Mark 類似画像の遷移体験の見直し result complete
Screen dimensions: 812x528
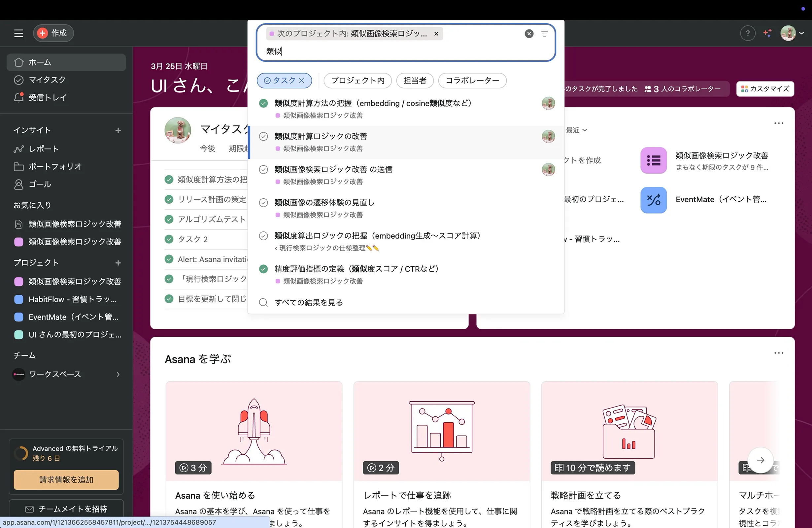point(263,203)
